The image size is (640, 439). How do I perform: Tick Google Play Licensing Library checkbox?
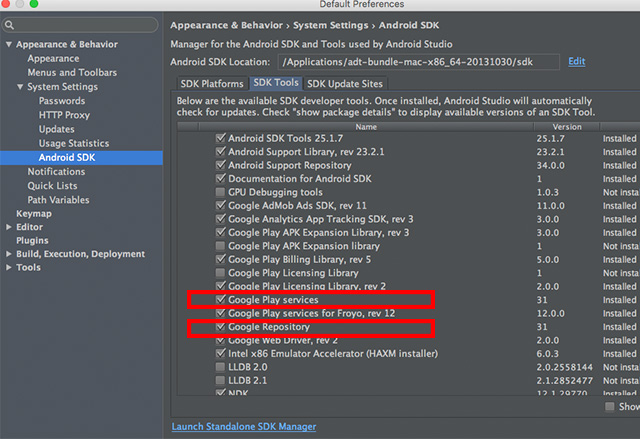point(221,273)
